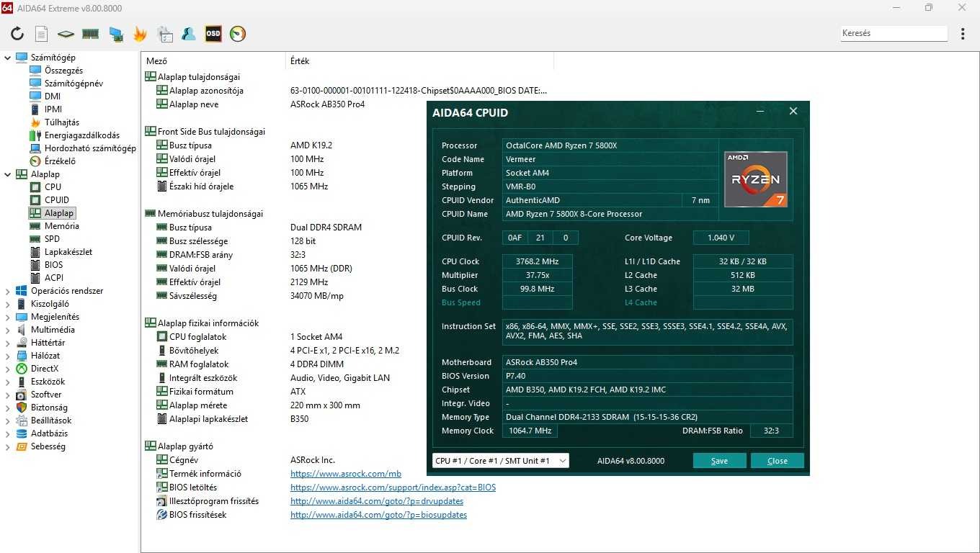The width and height of the screenshot is (980, 553).
Task: Expand the Multimédia tree node
Action: coord(7,330)
